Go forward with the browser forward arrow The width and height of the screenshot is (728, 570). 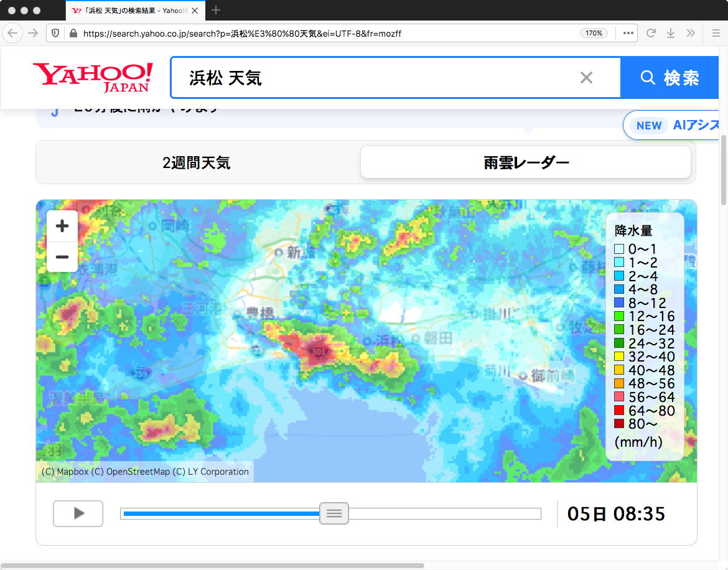click(33, 33)
